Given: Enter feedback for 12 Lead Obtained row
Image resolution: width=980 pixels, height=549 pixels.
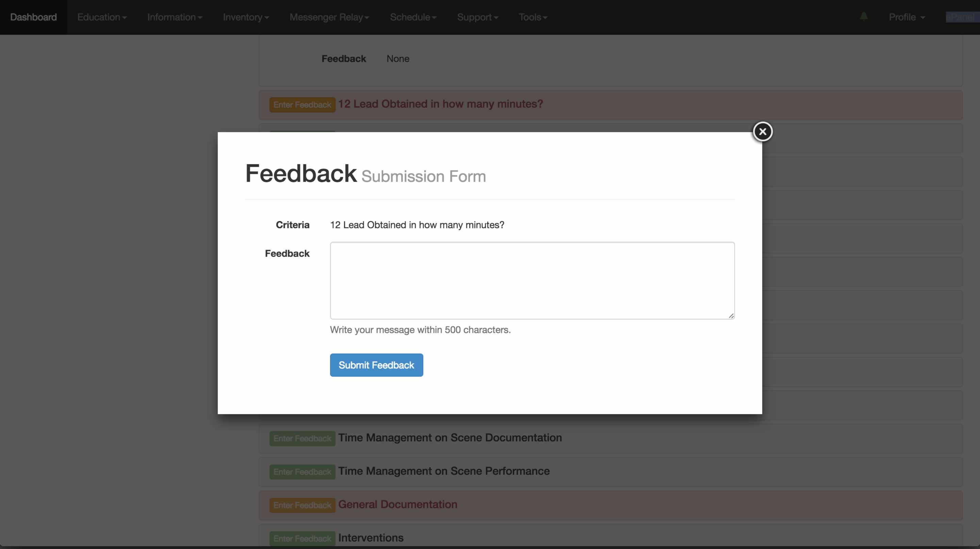Looking at the screenshot, I should pyautogui.click(x=302, y=105).
